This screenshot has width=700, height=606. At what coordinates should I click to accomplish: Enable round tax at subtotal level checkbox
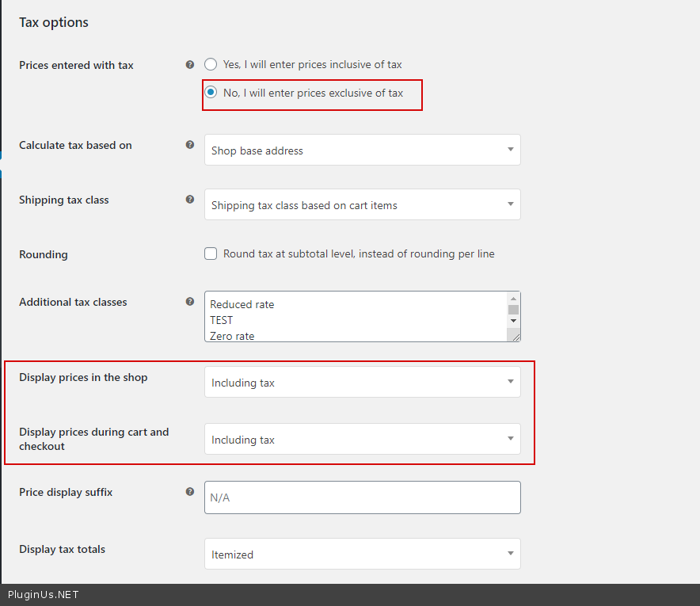point(211,253)
